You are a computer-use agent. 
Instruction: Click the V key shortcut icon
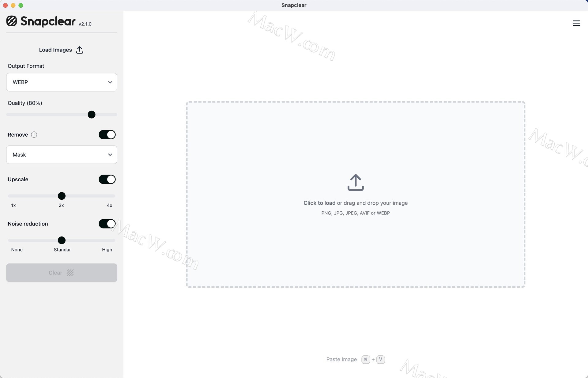pos(380,359)
